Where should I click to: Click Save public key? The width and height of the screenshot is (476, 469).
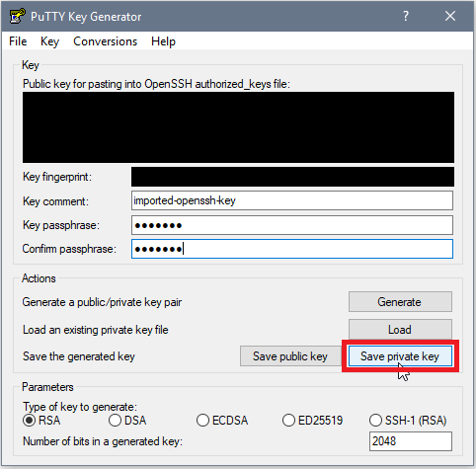click(x=290, y=356)
